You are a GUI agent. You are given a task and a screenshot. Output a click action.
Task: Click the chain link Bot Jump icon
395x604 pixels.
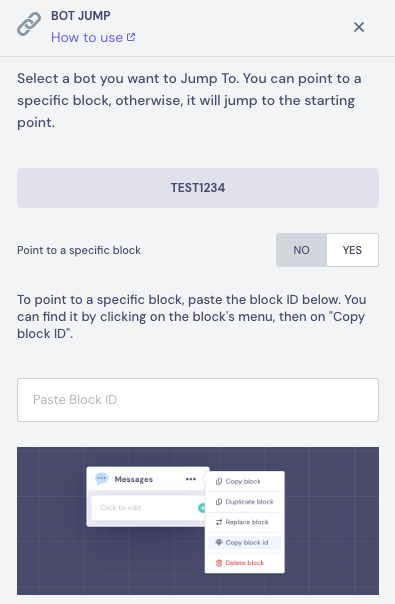[x=29, y=24]
